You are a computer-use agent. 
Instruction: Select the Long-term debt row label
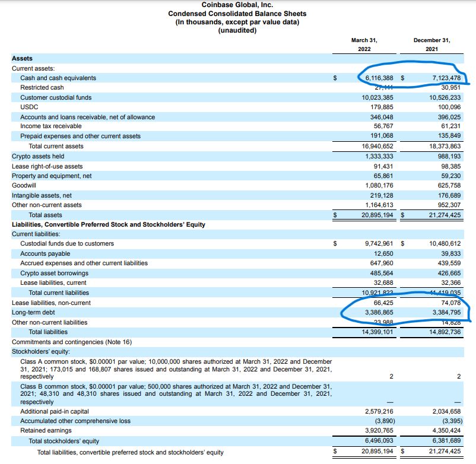point(33,312)
